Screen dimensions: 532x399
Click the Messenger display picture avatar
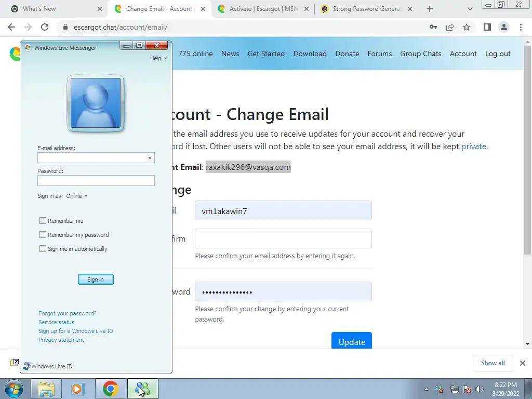point(96,103)
